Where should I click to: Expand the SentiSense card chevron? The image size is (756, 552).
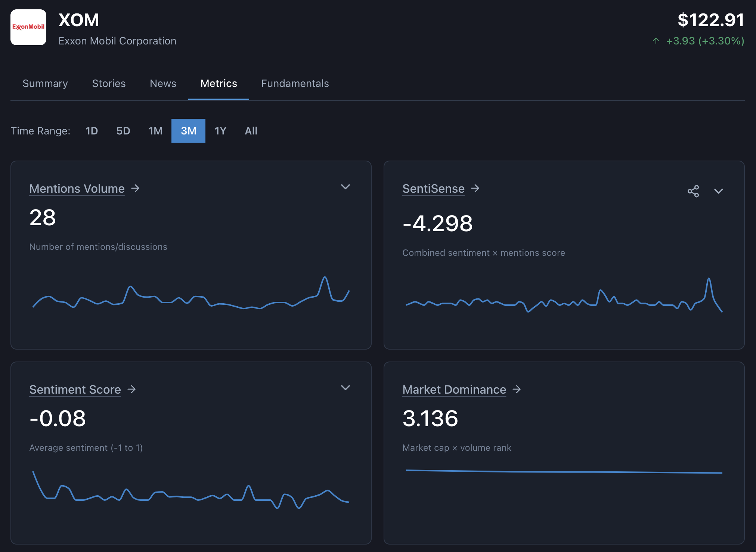click(719, 192)
